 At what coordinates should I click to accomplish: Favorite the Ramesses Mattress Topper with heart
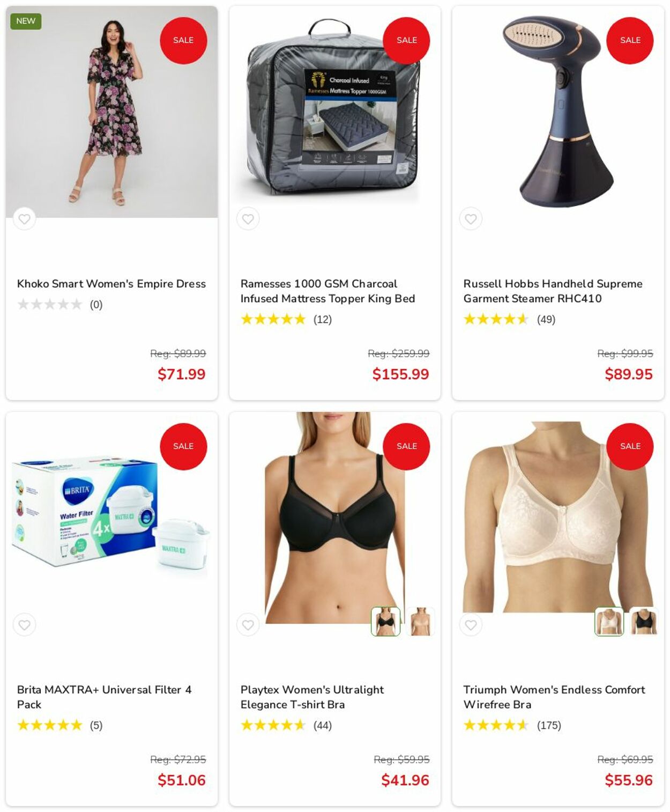tap(248, 219)
